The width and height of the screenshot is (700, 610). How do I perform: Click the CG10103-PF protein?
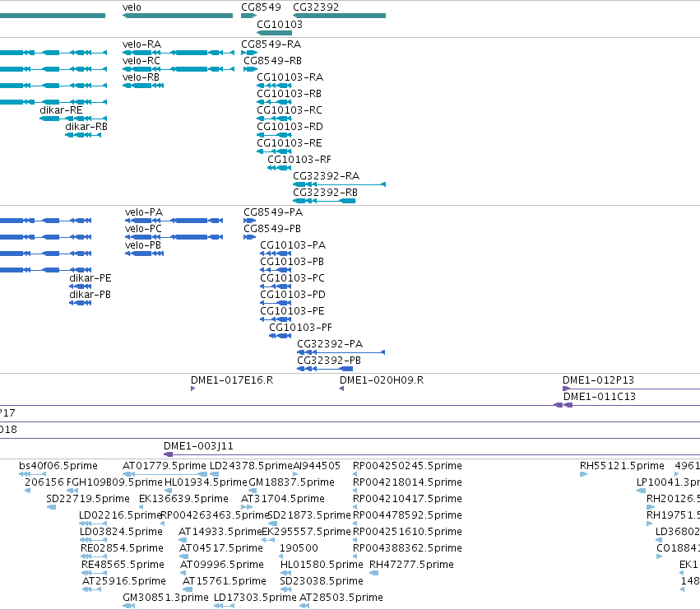(x=280, y=336)
